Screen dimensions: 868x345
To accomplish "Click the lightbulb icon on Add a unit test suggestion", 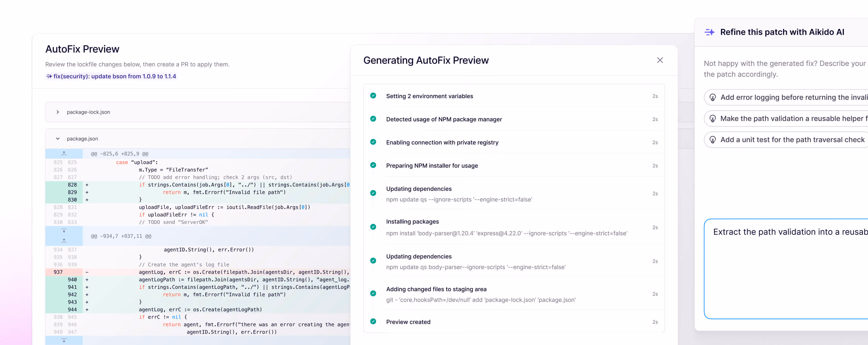I will 713,140.
